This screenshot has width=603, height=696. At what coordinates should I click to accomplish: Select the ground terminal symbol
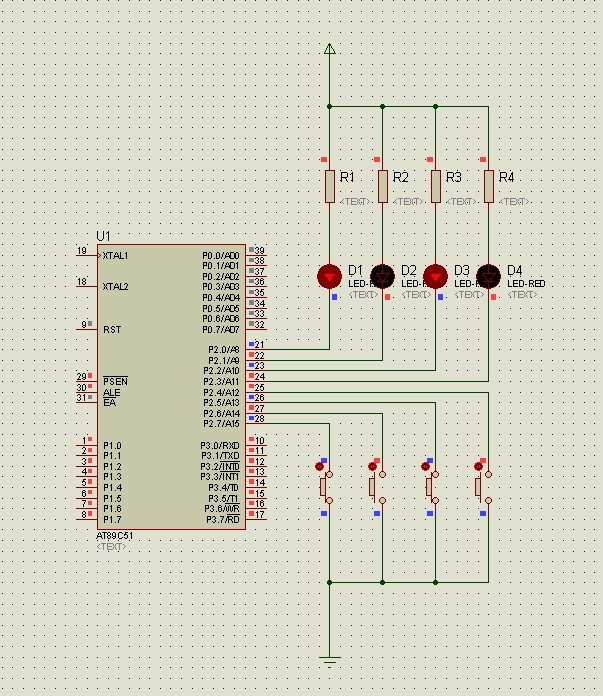point(329,661)
